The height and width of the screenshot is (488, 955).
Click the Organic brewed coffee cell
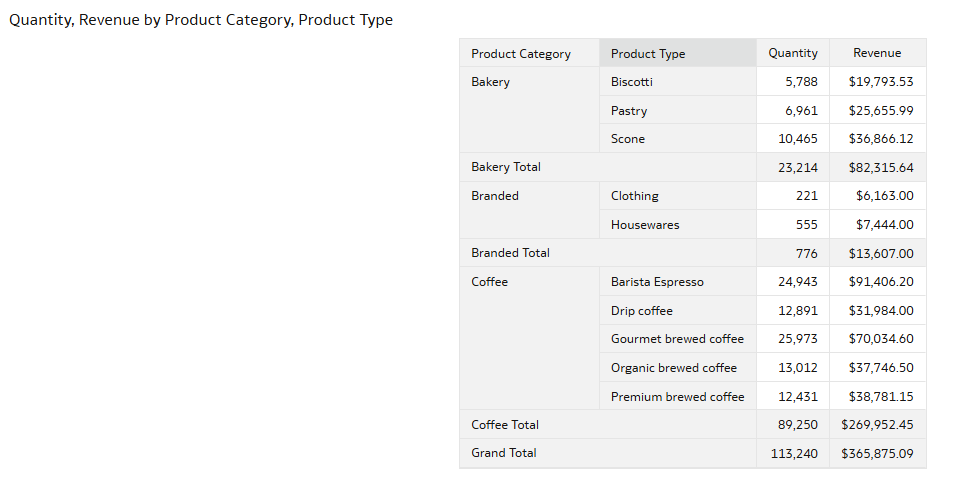674,368
